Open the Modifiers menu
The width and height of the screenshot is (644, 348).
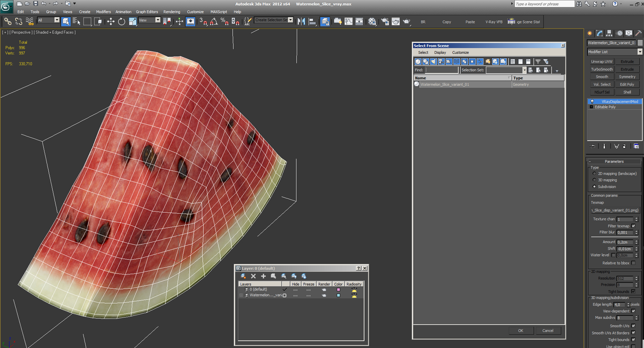(x=104, y=12)
